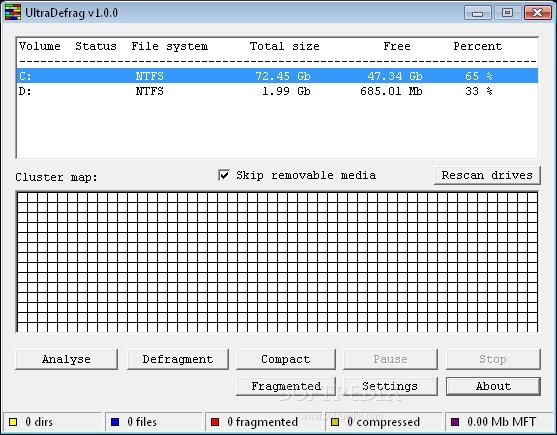Click the red fragmented color swatch
Screen dimensions: 557x435
pos(215,422)
